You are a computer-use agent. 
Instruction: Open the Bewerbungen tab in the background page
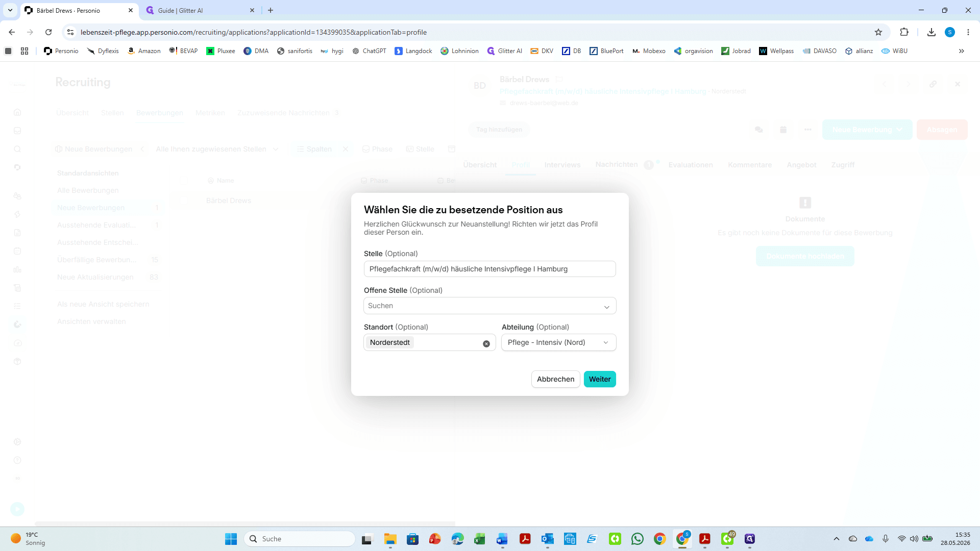coord(160,113)
